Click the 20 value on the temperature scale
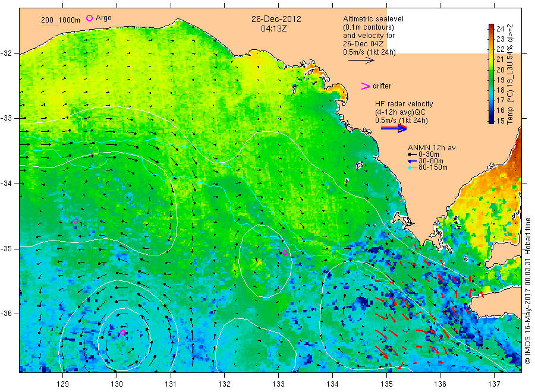The image size is (535, 392). point(500,69)
